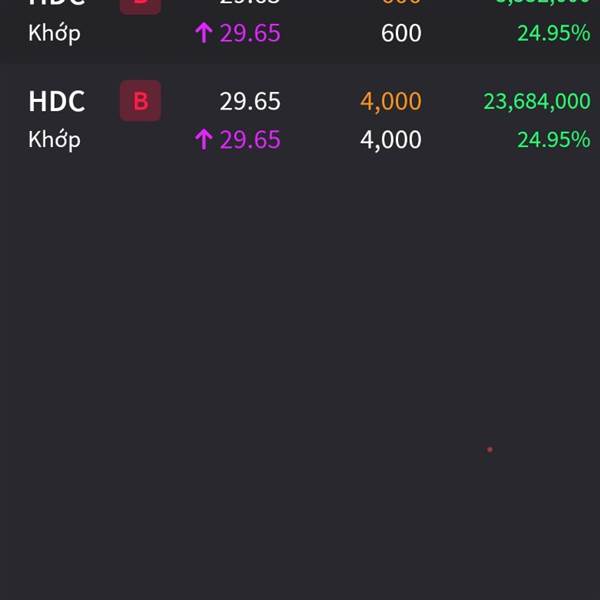
Task: Select the white 4,000 matched volume
Action: tap(391, 140)
